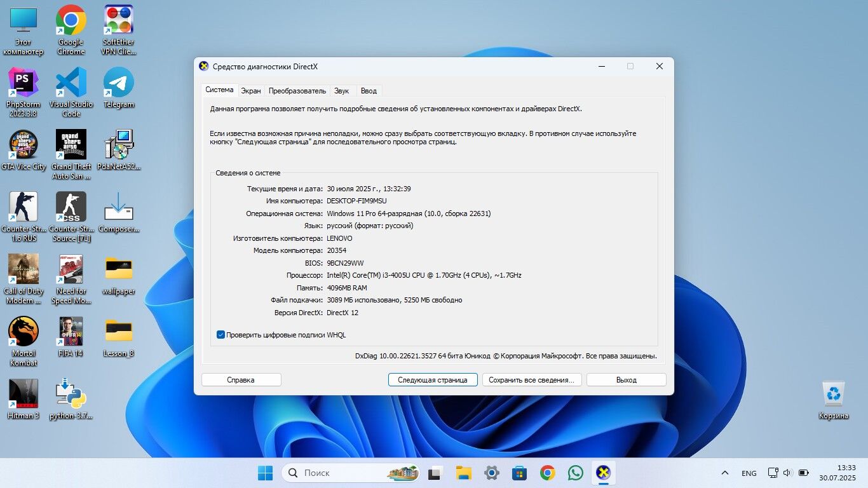Open clock and date 13:33 panel

(x=837, y=473)
